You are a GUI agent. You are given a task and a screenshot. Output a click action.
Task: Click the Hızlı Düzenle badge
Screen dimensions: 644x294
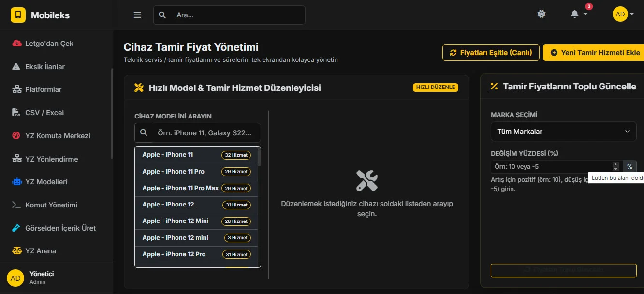pyautogui.click(x=435, y=88)
